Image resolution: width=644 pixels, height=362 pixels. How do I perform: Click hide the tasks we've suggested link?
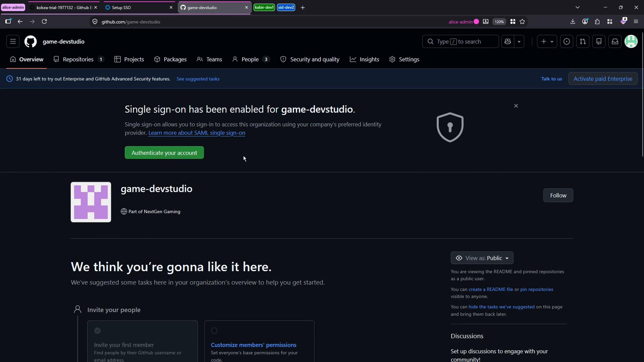coord(501,307)
